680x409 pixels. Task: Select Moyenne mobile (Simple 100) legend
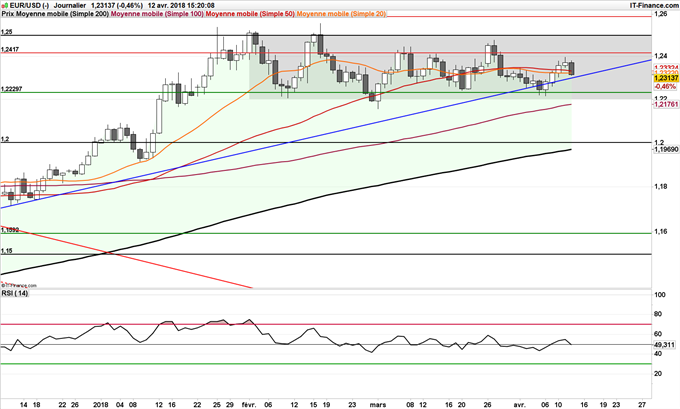point(157,14)
